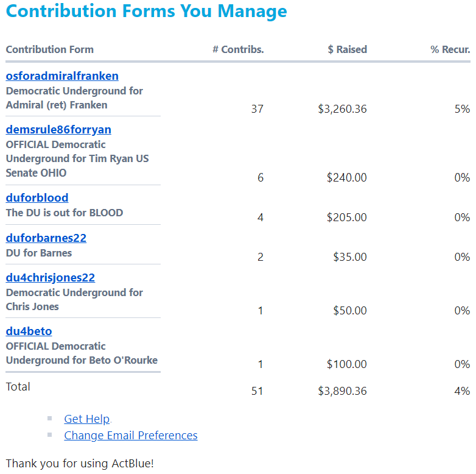
Task: Open the du4chrisjones22 form link
Action: 51,278
